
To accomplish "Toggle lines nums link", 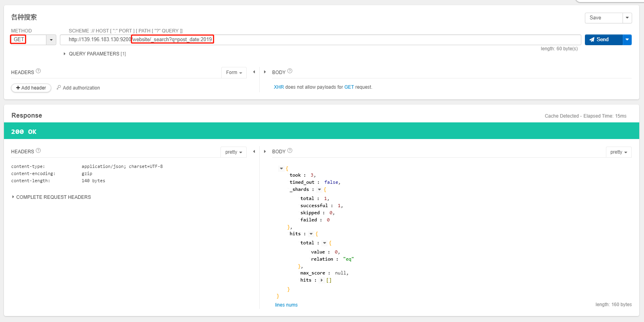I will pyautogui.click(x=286, y=305).
